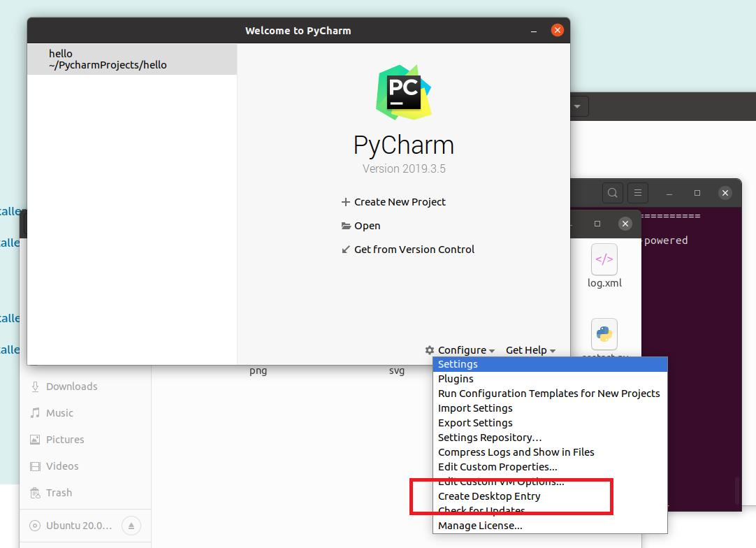The image size is (756, 548).
Task: Click the PyCharm logo on the welcome screen
Action: (x=403, y=92)
